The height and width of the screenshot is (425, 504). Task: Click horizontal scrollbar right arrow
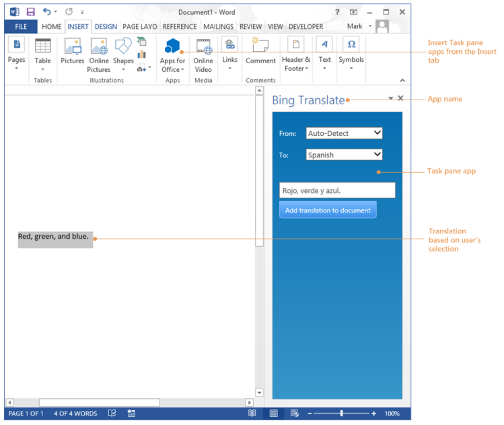(249, 402)
